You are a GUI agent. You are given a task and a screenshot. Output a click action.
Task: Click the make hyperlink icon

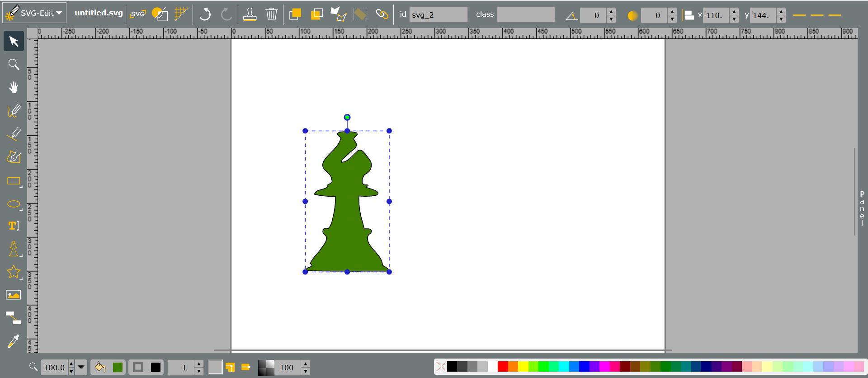(x=382, y=14)
